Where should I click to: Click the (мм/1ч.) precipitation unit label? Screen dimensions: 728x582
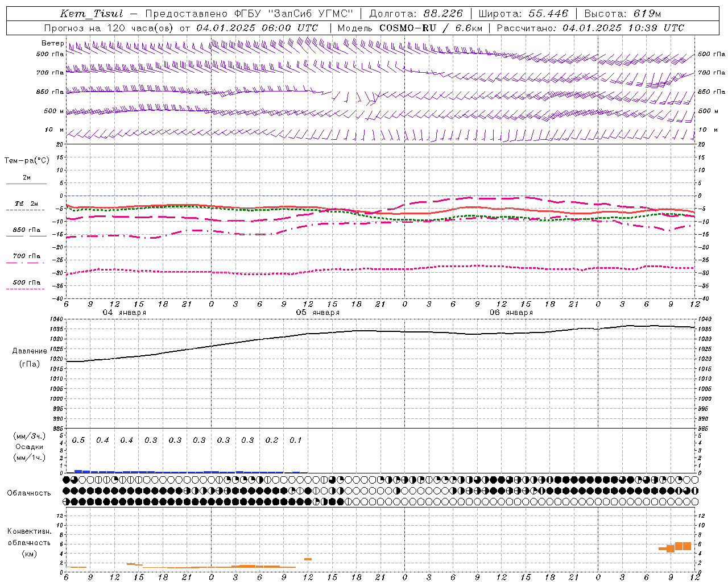point(30,458)
